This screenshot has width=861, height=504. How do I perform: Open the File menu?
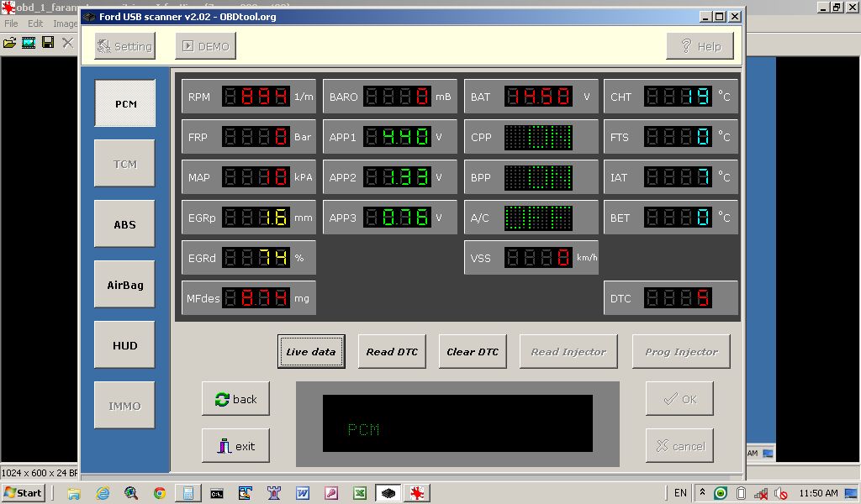tap(11, 24)
